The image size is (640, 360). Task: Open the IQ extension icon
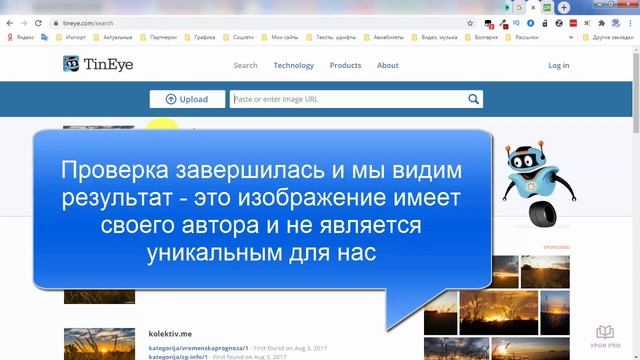pos(516,23)
